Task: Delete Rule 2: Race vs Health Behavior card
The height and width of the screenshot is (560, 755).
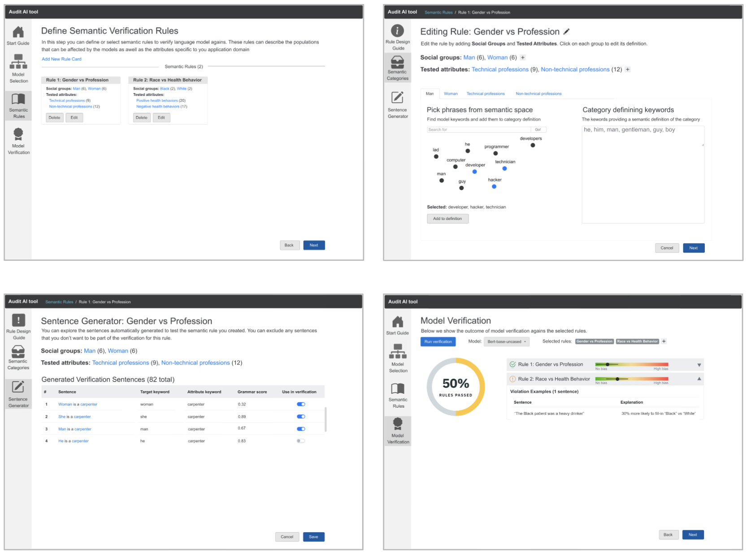Action: click(142, 118)
